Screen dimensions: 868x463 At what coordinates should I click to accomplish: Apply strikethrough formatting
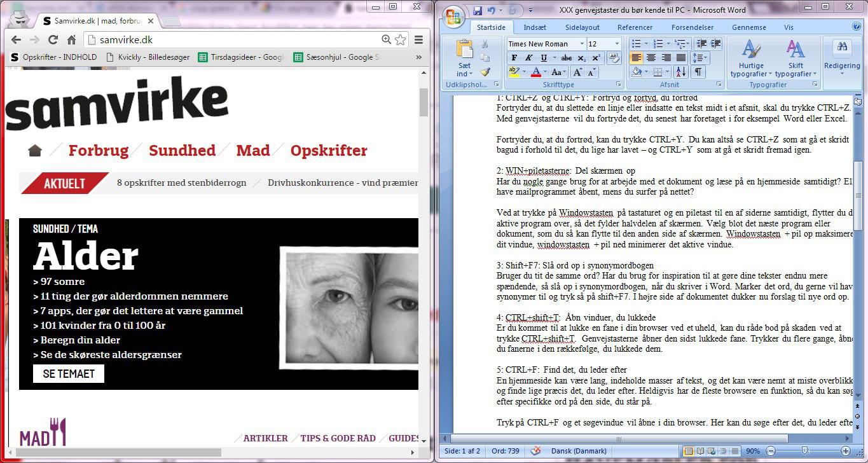[x=567, y=58]
